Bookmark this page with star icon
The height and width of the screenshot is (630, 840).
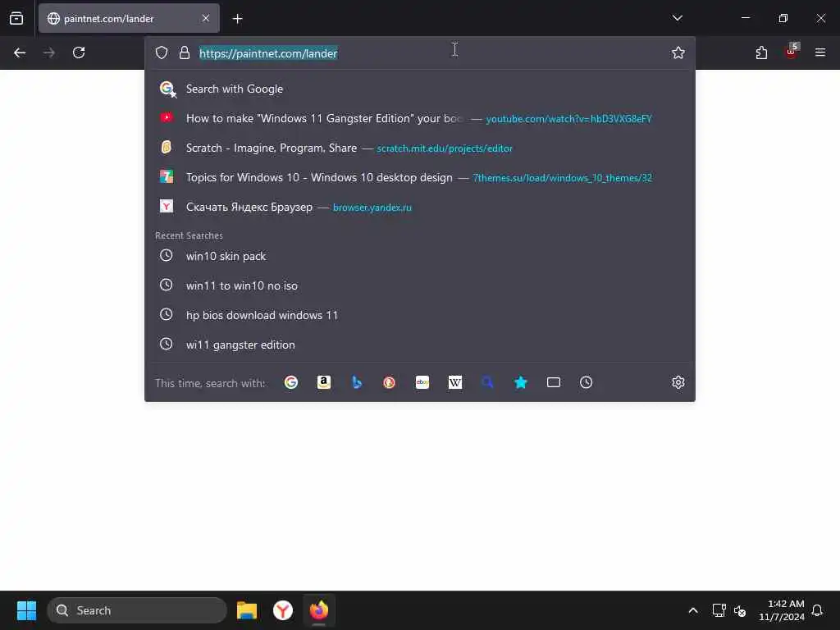pos(678,52)
